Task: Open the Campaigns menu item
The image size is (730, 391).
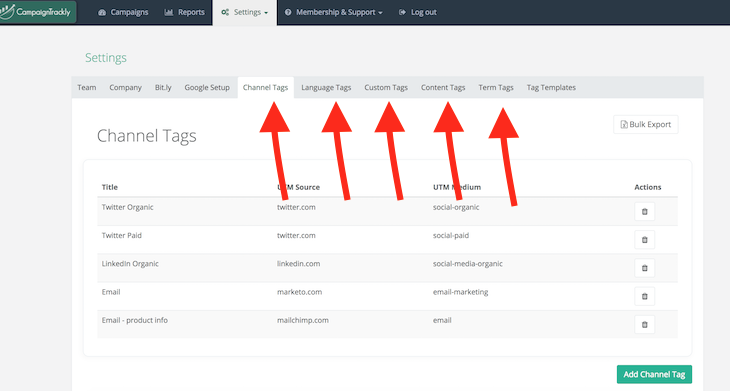Action: pos(123,12)
